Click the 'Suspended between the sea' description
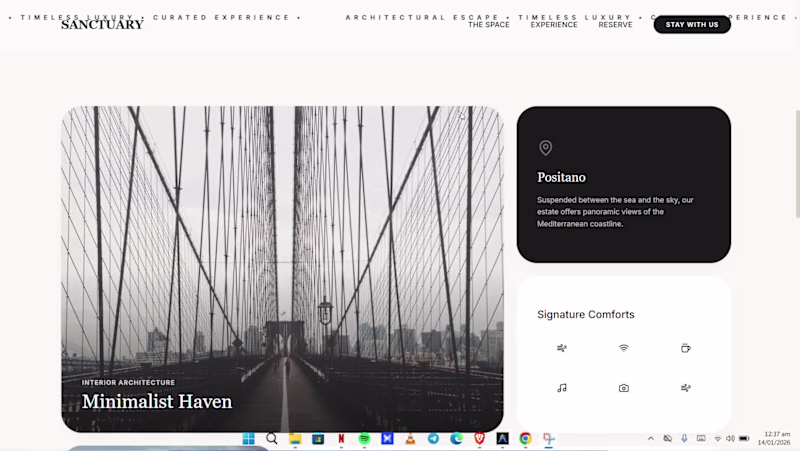This screenshot has height=451, width=800. point(615,212)
